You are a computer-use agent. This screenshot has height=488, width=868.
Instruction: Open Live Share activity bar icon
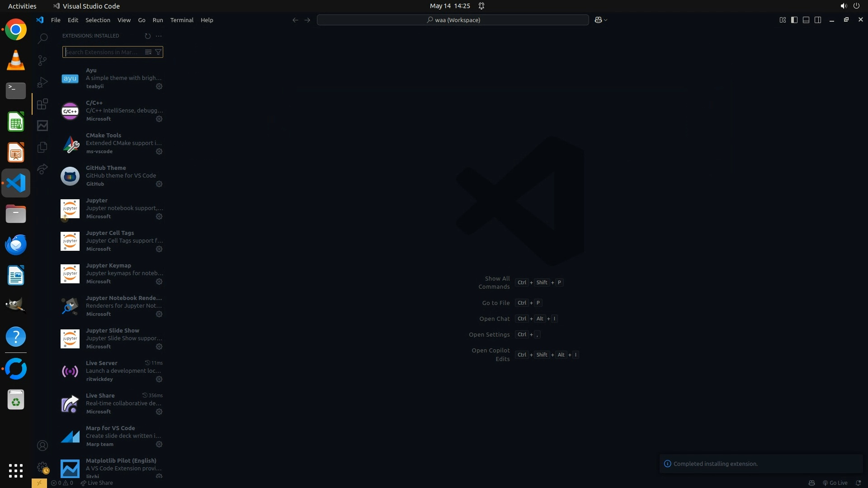[42, 169]
